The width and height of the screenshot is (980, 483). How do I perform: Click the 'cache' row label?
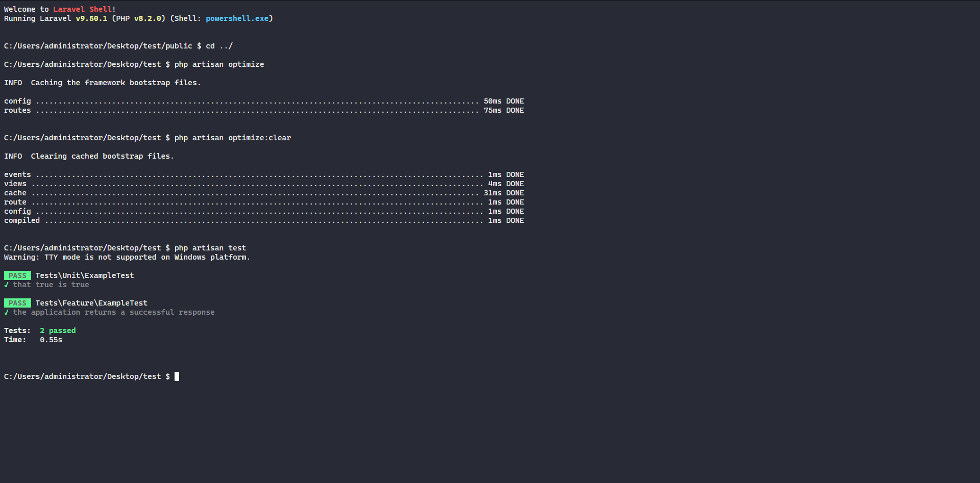tap(15, 193)
